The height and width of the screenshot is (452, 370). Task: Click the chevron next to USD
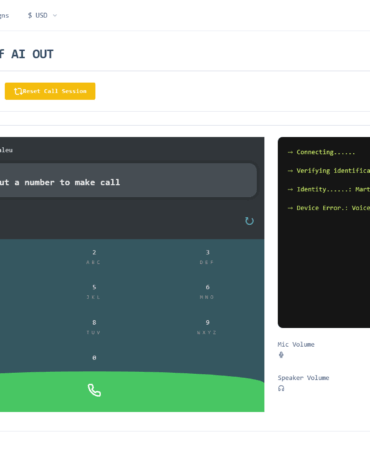pyautogui.click(x=55, y=15)
